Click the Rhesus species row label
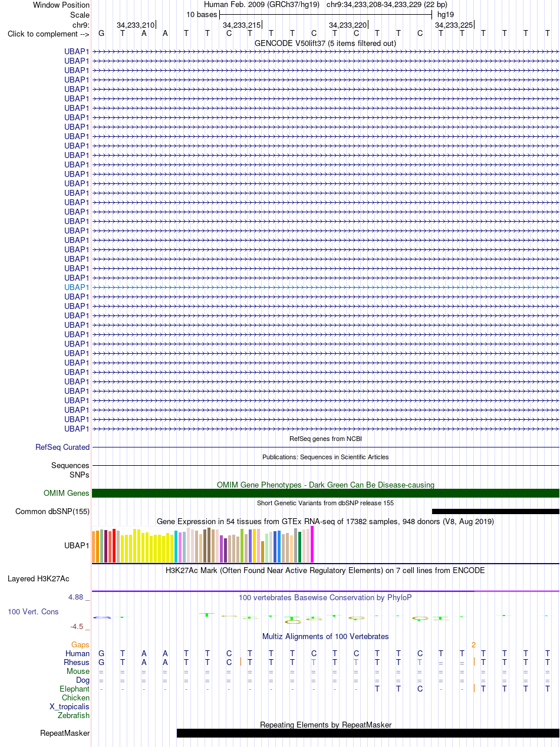Viewport: 560px width, 747px height. tap(77, 663)
